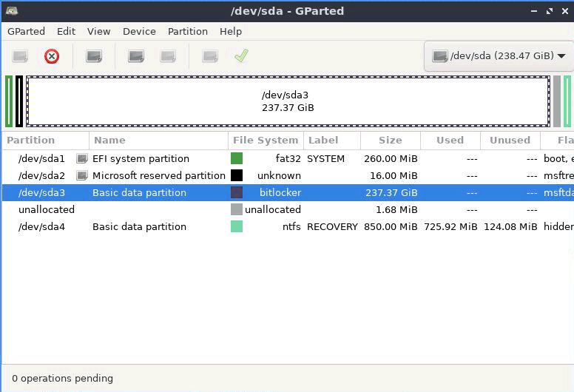
Task: Click the 725.92 MiB used value
Action: point(450,226)
